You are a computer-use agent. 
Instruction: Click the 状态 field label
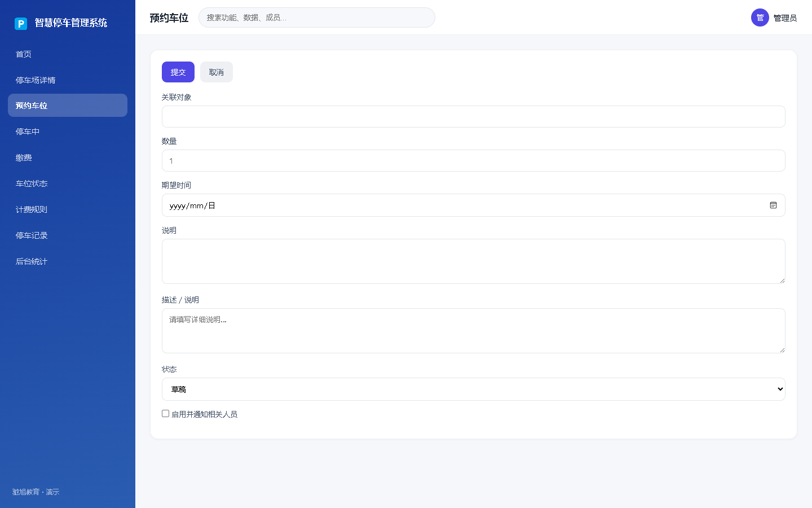pos(169,369)
